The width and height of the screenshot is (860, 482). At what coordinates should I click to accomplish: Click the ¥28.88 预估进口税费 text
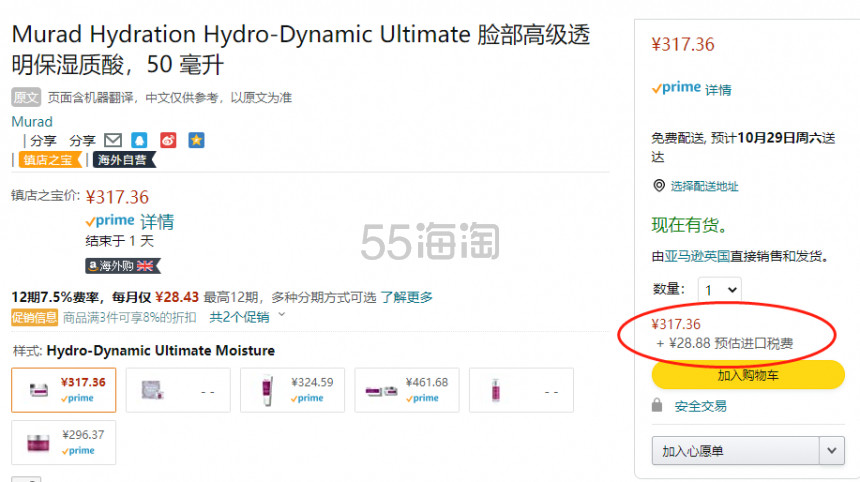click(725, 343)
